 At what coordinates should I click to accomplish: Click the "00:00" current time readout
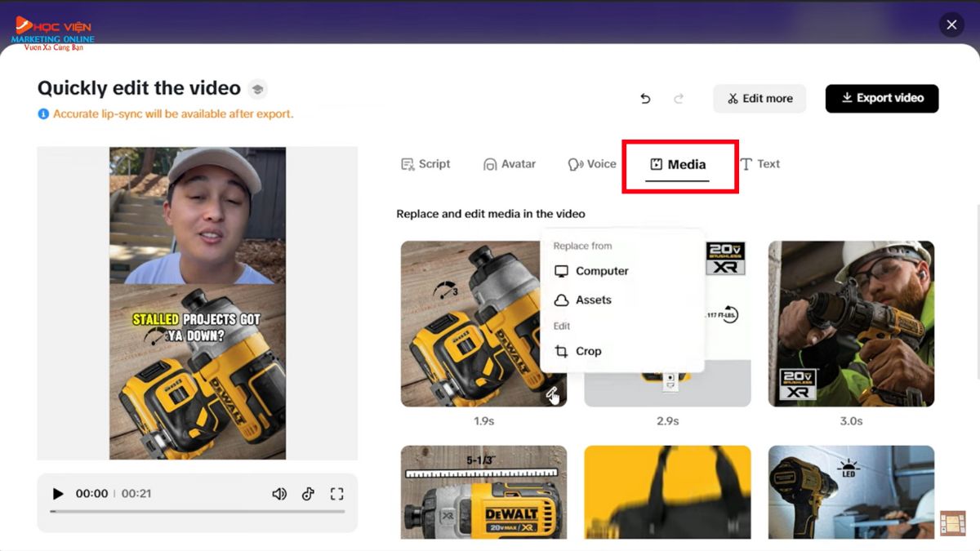point(91,494)
